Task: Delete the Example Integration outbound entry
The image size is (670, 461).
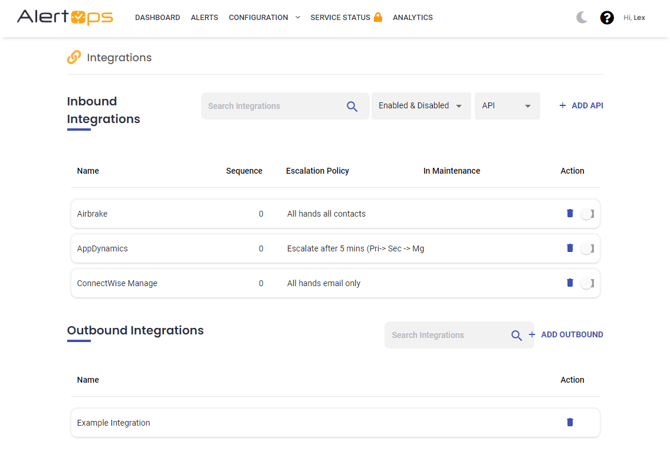Action: (570, 422)
